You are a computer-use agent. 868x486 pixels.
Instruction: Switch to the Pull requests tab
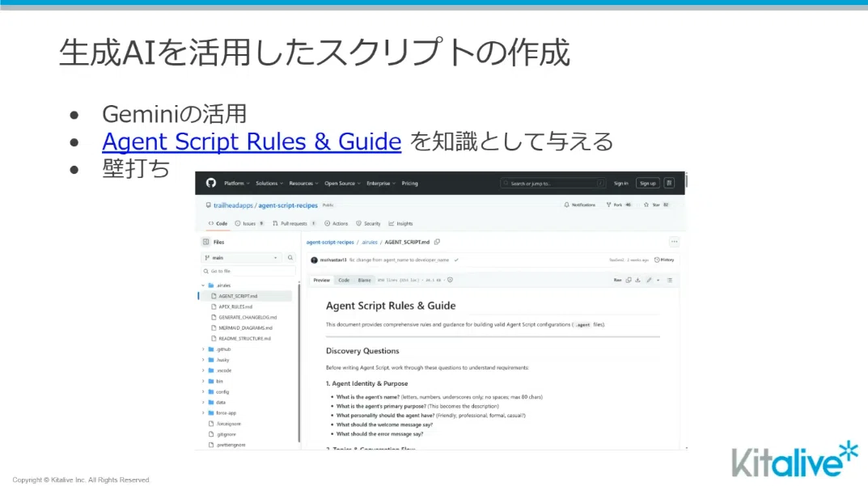coord(294,224)
